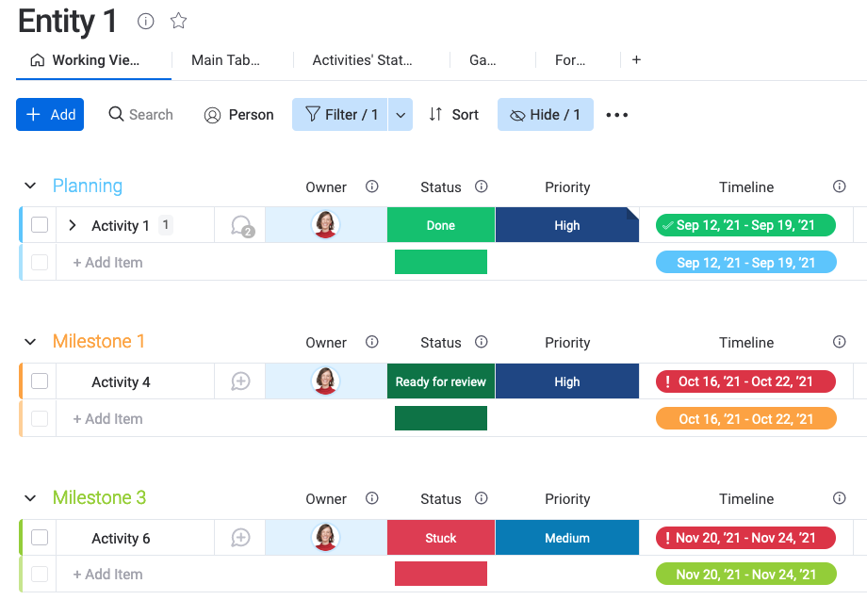Click the Planning status summary green bar
Image resolution: width=867 pixels, height=616 pixels.
tap(441, 262)
